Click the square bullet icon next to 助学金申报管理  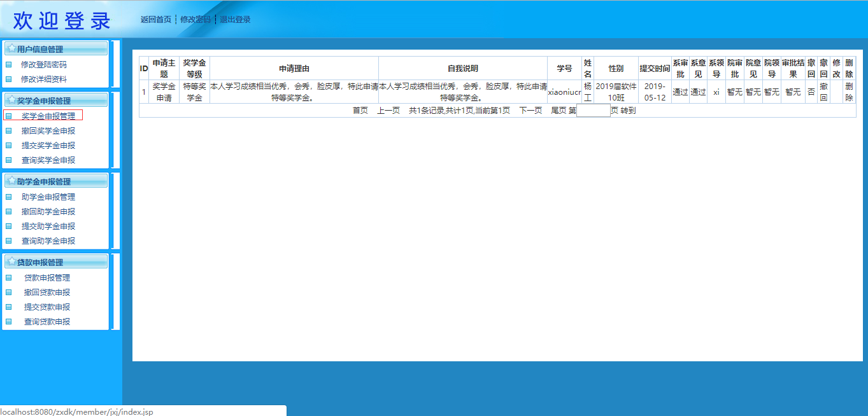point(9,197)
